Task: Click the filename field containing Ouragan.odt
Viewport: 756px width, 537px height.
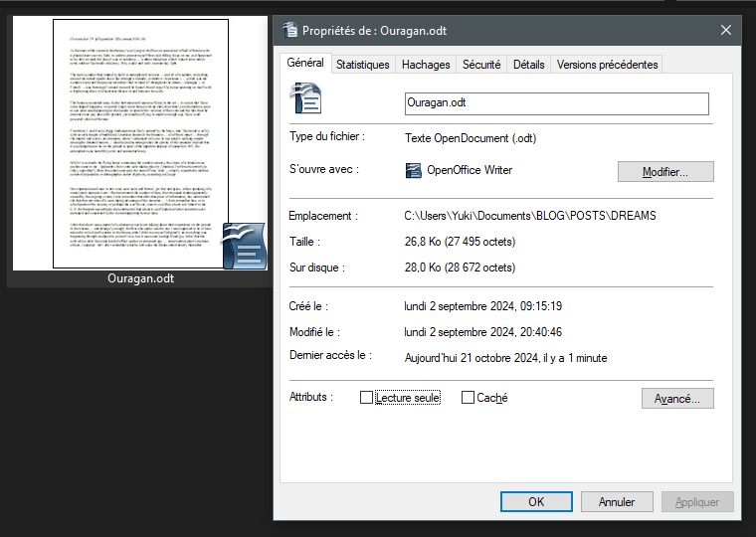Action: point(557,103)
